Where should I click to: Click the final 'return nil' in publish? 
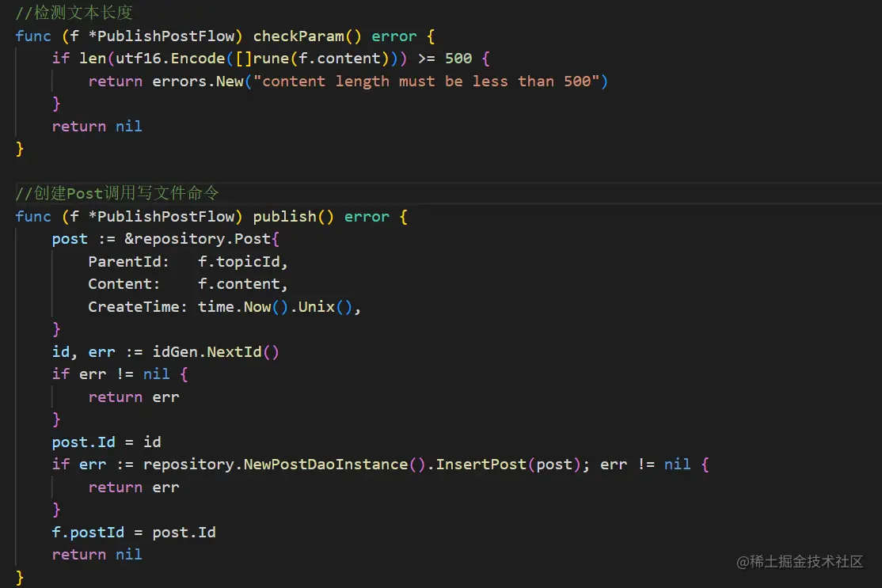pos(97,555)
